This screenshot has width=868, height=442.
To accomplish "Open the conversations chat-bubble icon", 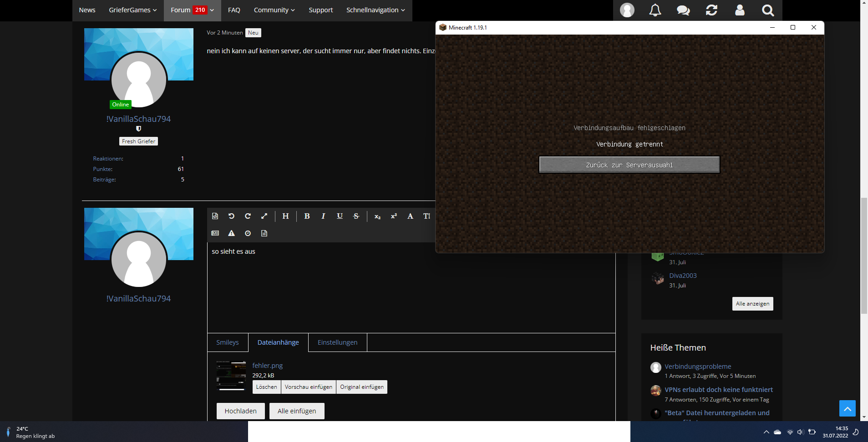I will tap(683, 10).
